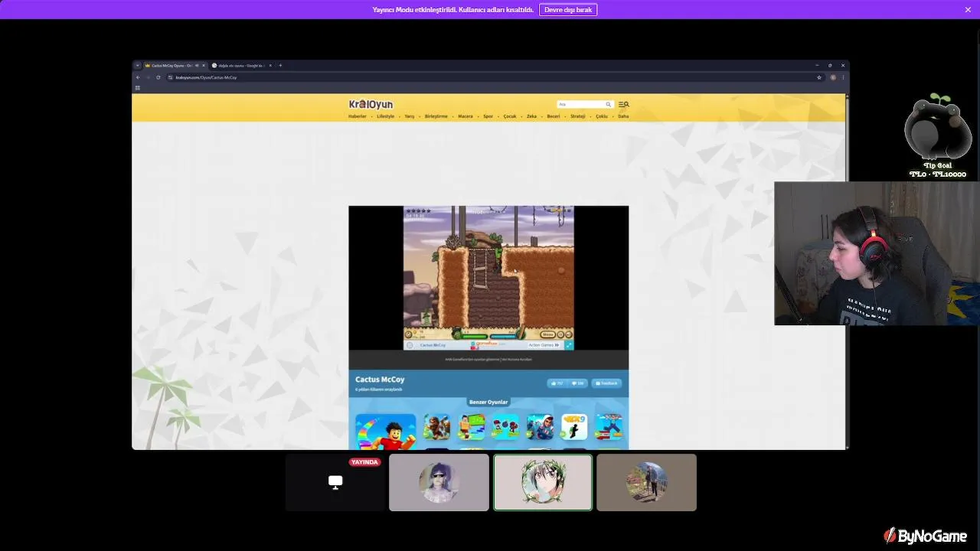Open the Çocuk category

coord(510,116)
